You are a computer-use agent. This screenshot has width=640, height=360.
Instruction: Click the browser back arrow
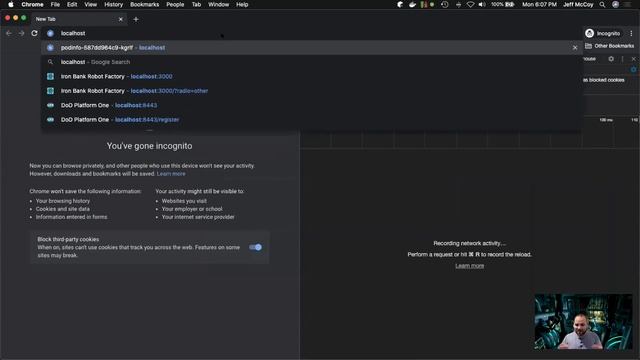point(9,33)
